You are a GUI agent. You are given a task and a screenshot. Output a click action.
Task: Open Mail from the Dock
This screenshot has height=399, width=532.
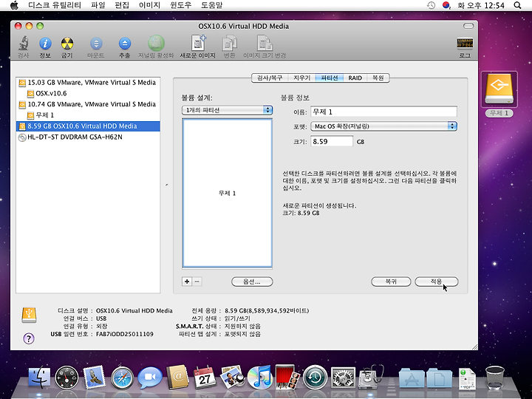coord(94,378)
